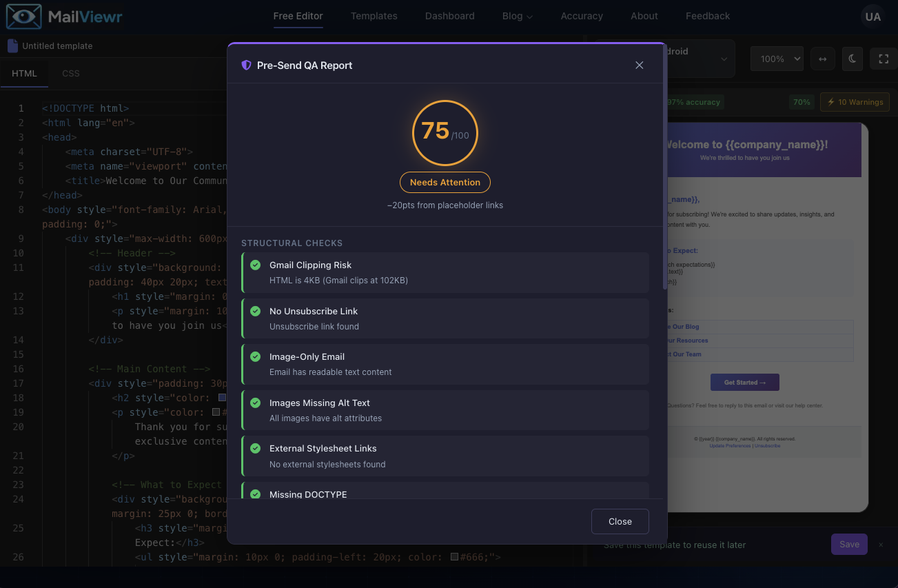Click the check icon for Missing DOCTYPE
This screenshot has height=588, width=898.
coord(256,494)
